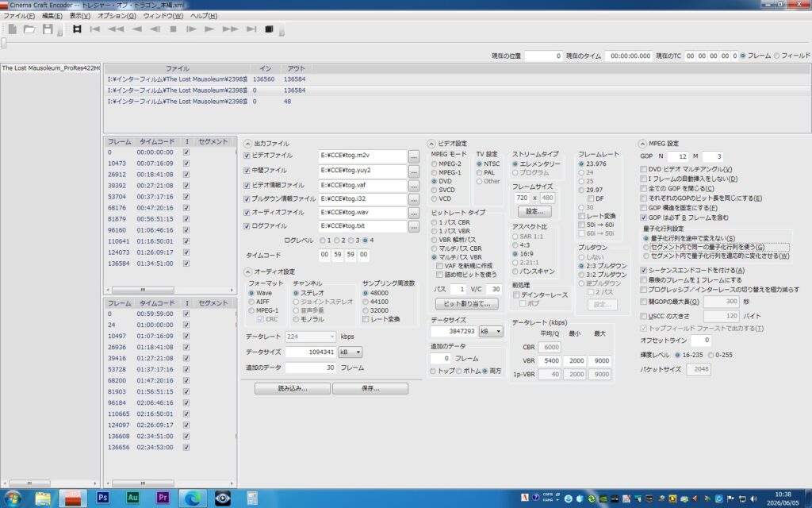Image resolution: width=812 pixels, height=508 pixels.
Task: Enable the DVD ビデオ マルチアングル checkbox
Action: coord(643,169)
